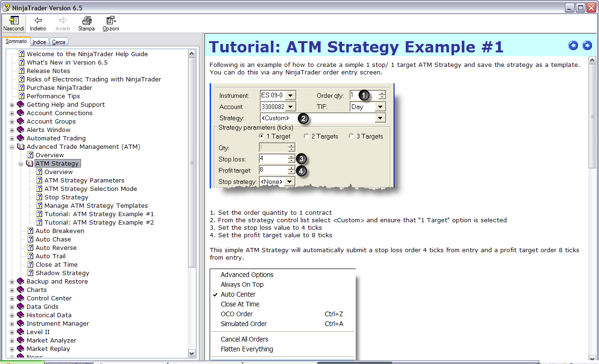Image resolution: width=599 pixels, height=364 pixels.
Task: Click the page icon next to Auto Chase
Action: click(30, 239)
